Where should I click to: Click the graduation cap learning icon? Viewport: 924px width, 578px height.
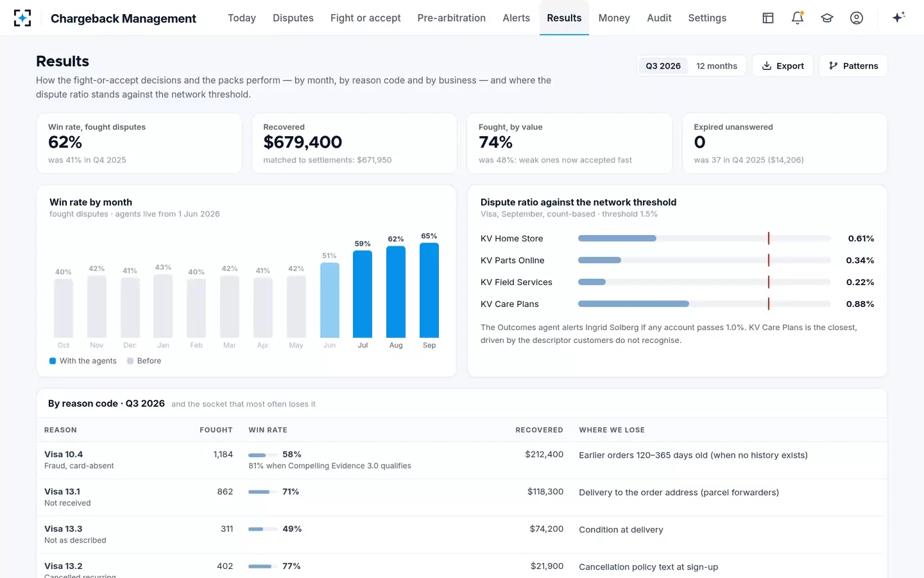coord(827,18)
